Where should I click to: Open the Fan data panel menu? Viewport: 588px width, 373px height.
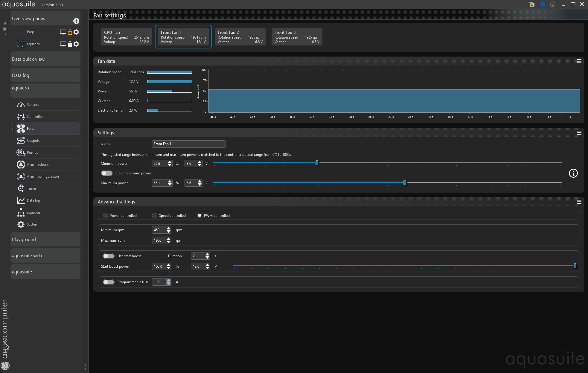pos(579,61)
